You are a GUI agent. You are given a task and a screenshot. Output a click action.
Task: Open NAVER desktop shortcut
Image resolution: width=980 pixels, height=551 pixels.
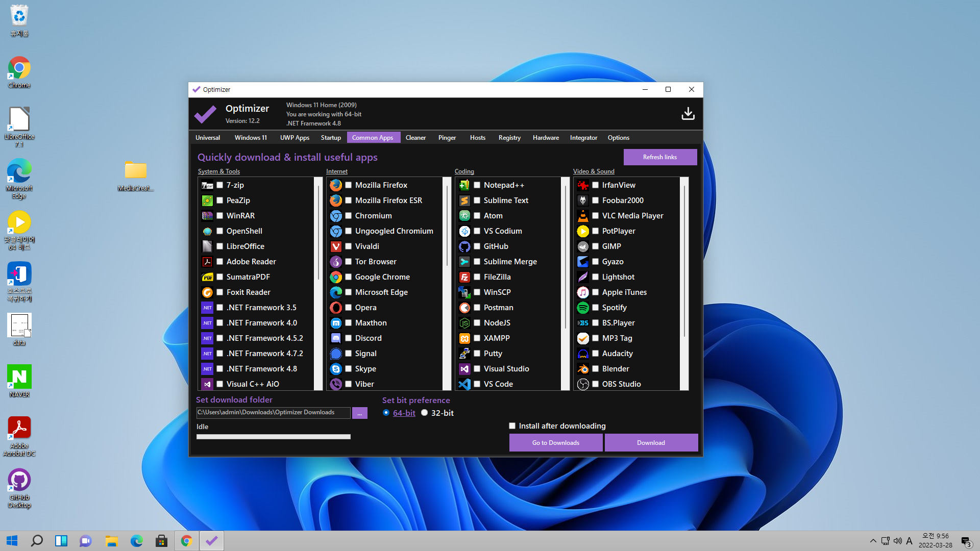tap(19, 381)
